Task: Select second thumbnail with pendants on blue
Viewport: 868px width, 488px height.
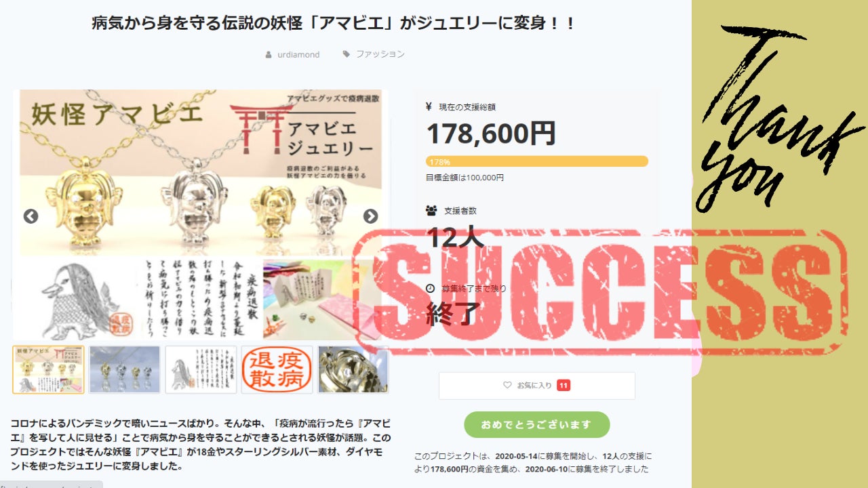Action: (125, 369)
